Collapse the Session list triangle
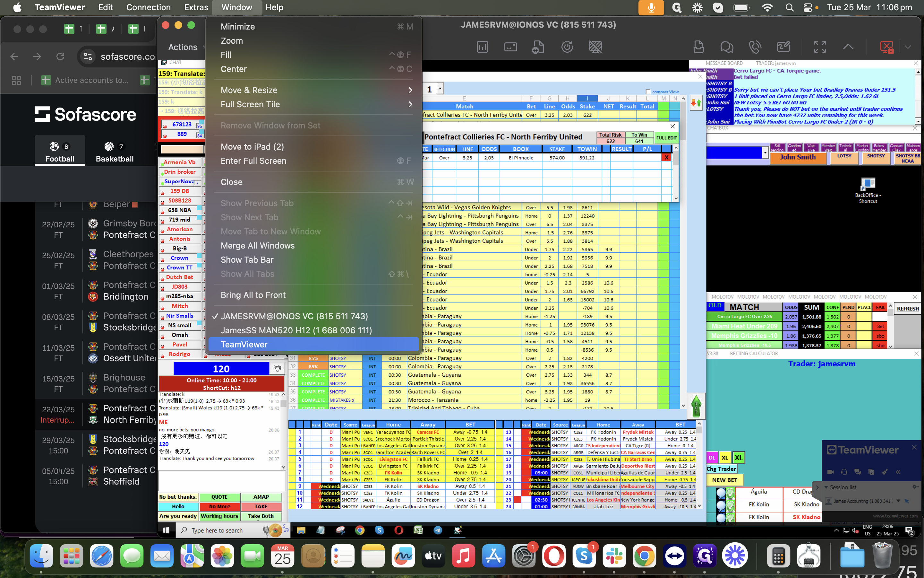924x578 pixels. point(826,487)
